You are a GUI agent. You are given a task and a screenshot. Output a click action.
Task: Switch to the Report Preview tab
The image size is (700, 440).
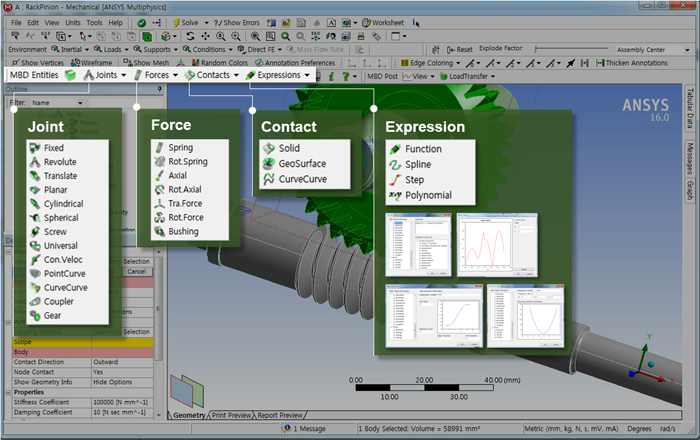[280, 415]
